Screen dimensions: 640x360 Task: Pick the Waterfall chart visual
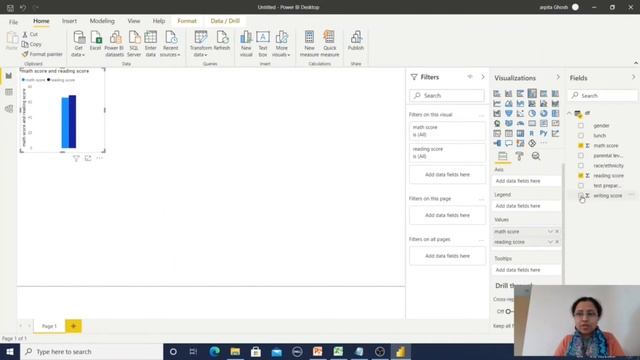click(x=497, y=113)
